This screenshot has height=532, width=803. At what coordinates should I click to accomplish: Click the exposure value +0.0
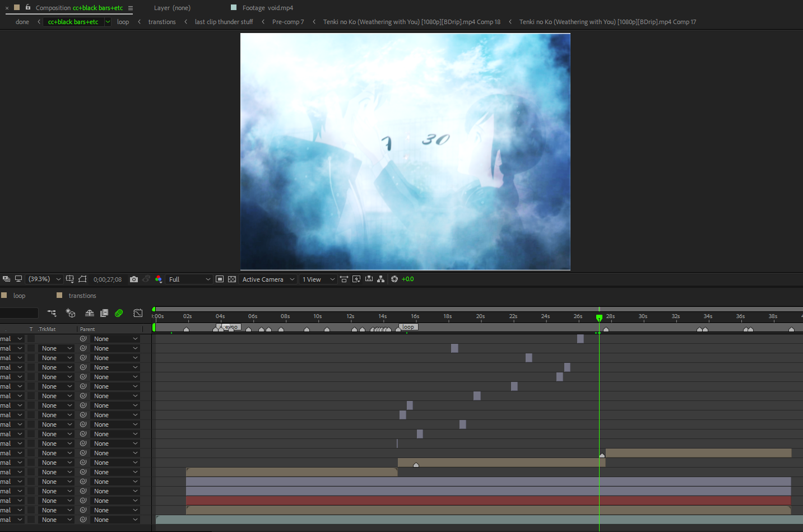click(x=408, y=279)
